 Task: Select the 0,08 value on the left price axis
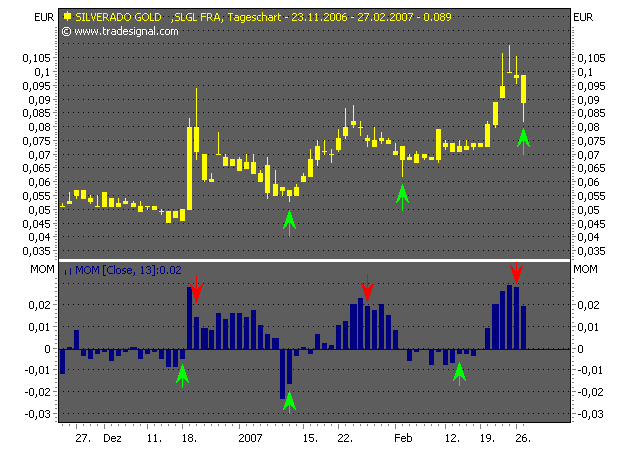tap(39, 127)
